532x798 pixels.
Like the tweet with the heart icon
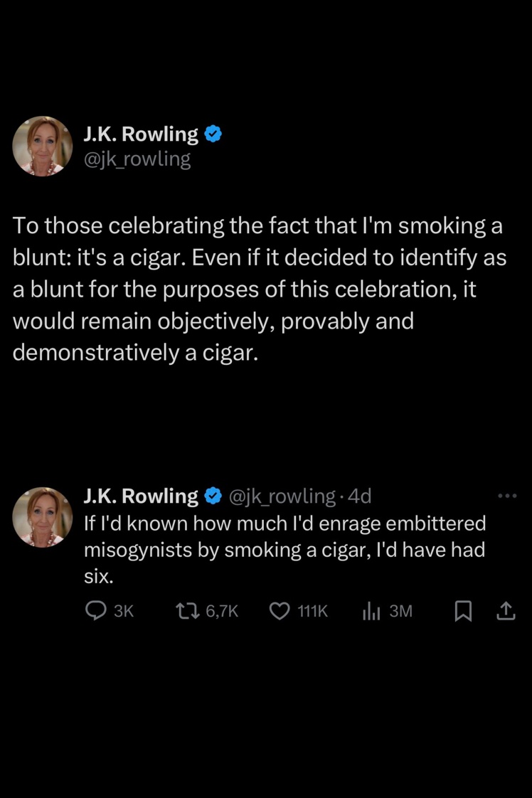[x=281, y=611]
